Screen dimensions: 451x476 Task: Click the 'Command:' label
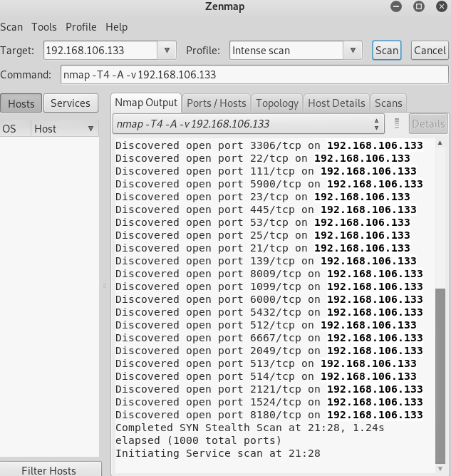click(26, 75)
